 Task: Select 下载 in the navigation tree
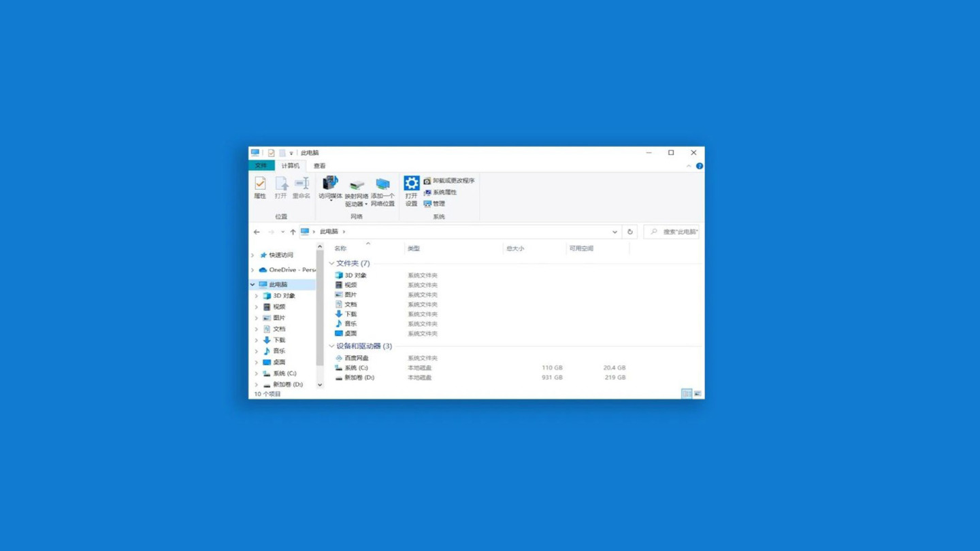pyautogui.click(x=274, y=340)
